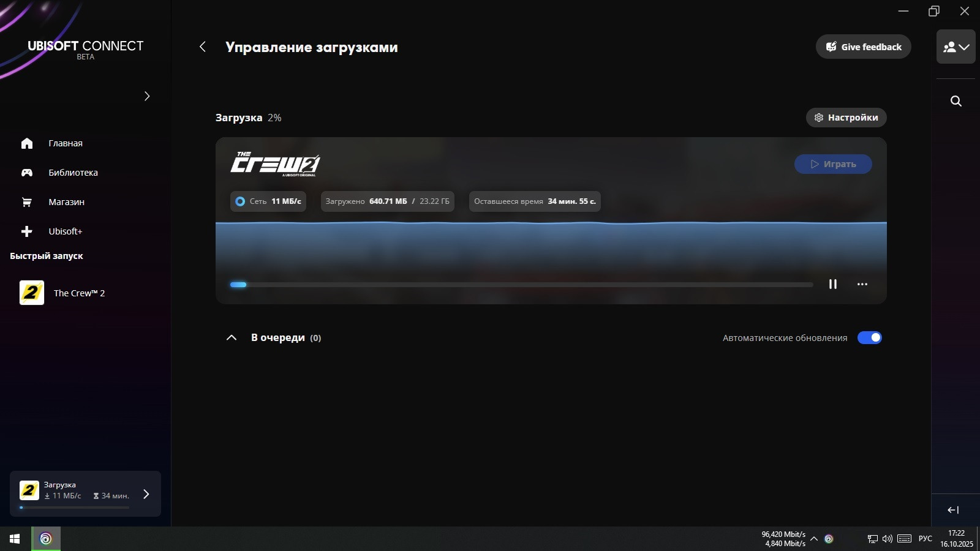Screen dimensions: 980x551
Task: Switch the РУС input language
Action: tap(925, 539)
